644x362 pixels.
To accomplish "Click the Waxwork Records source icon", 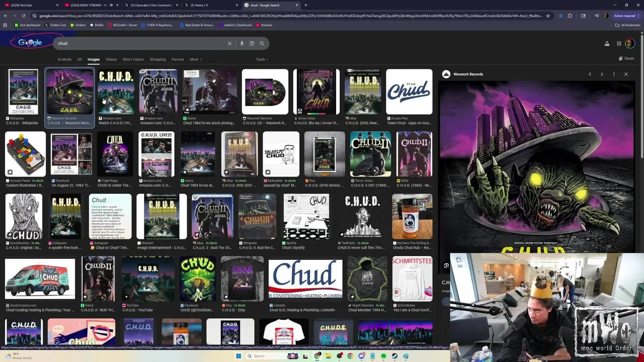I will (x=446, y=74).
